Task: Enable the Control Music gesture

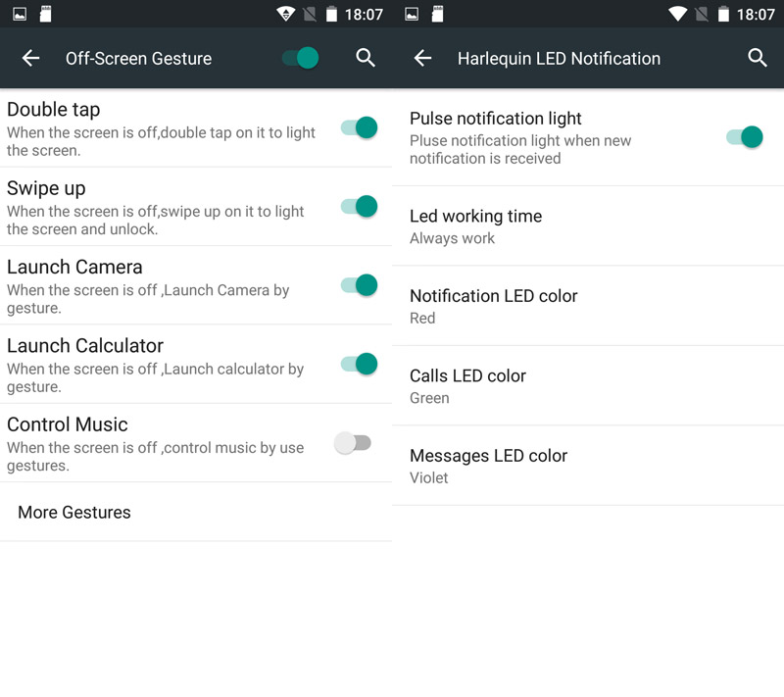Action: pyautogui.click(x=353, y=443)
